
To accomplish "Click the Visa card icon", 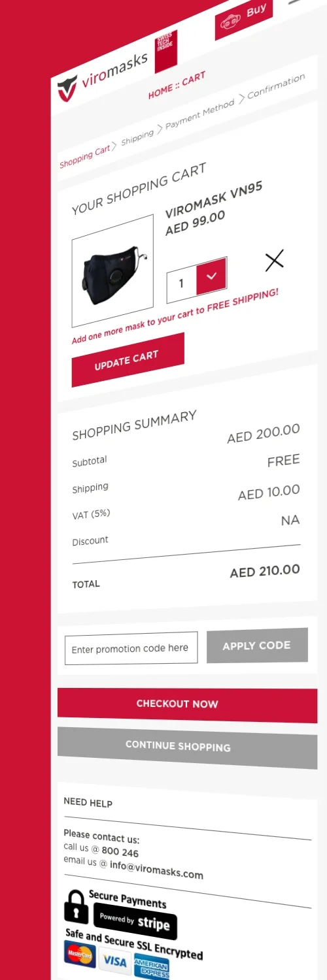I will (115, 961).
